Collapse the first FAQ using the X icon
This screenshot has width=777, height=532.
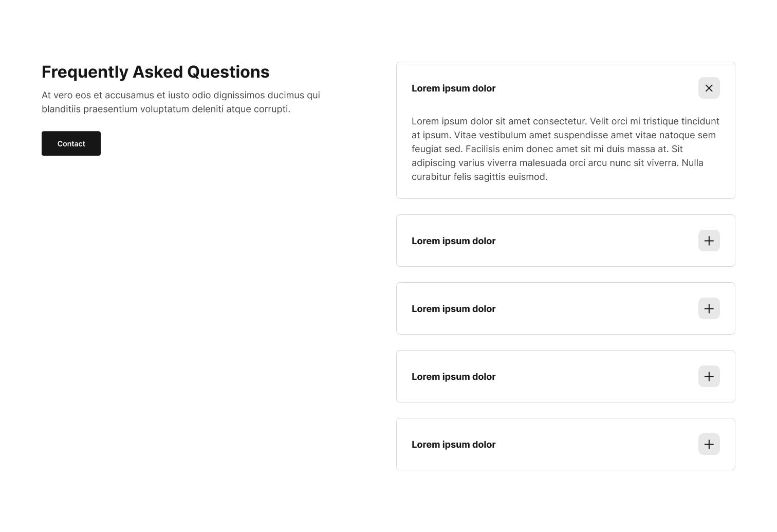(709, 88)
